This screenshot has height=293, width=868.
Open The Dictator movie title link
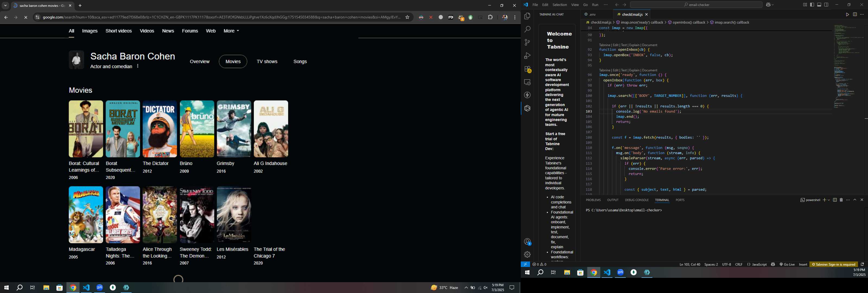tap(155, 164)
